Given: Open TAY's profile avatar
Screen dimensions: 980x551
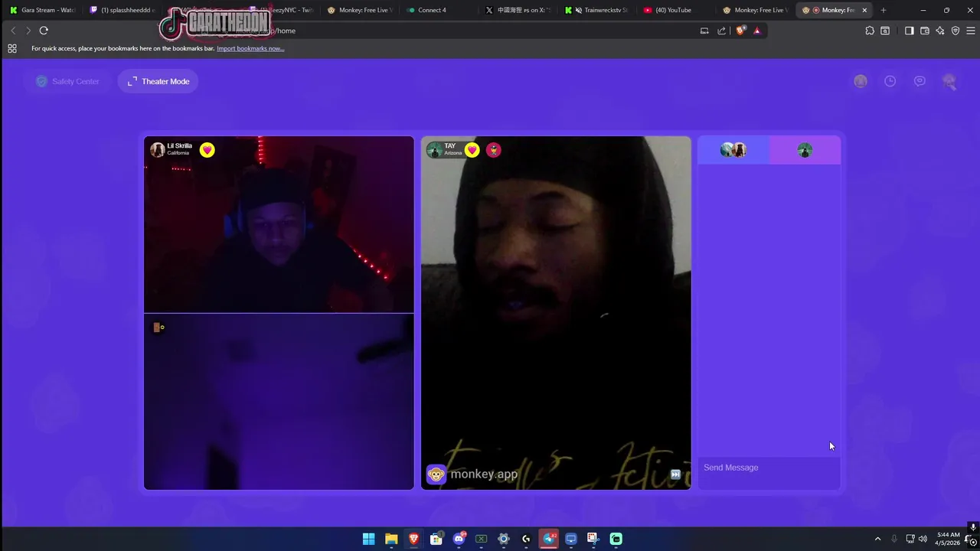Looking at the screenshot, I should [x=434, y=149].
